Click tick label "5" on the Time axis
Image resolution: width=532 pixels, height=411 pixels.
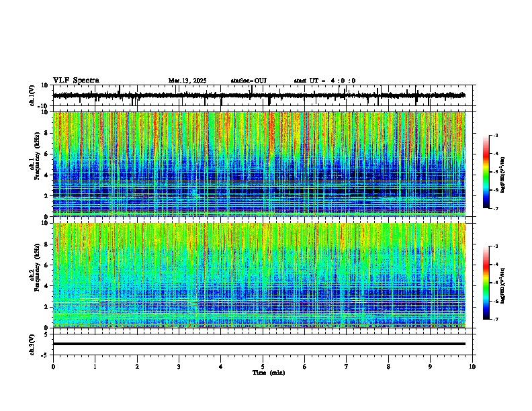pos(263,367)
